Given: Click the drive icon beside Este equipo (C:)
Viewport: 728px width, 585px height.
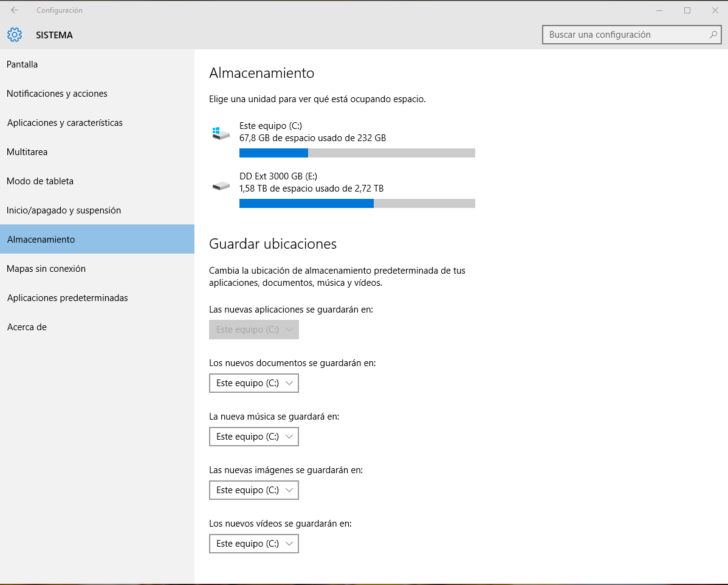Looking at the screenshot, I should [x=221, y=132].
